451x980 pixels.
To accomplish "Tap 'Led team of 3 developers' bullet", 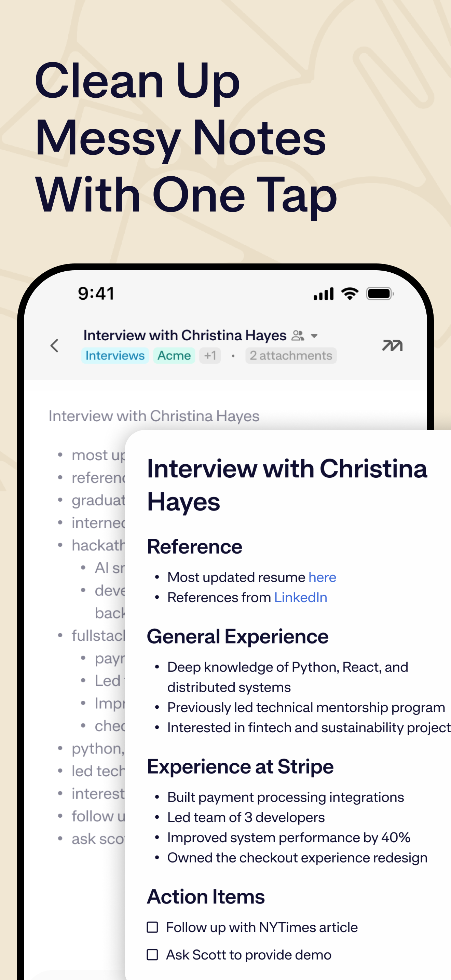I will [x=246, y=817].
